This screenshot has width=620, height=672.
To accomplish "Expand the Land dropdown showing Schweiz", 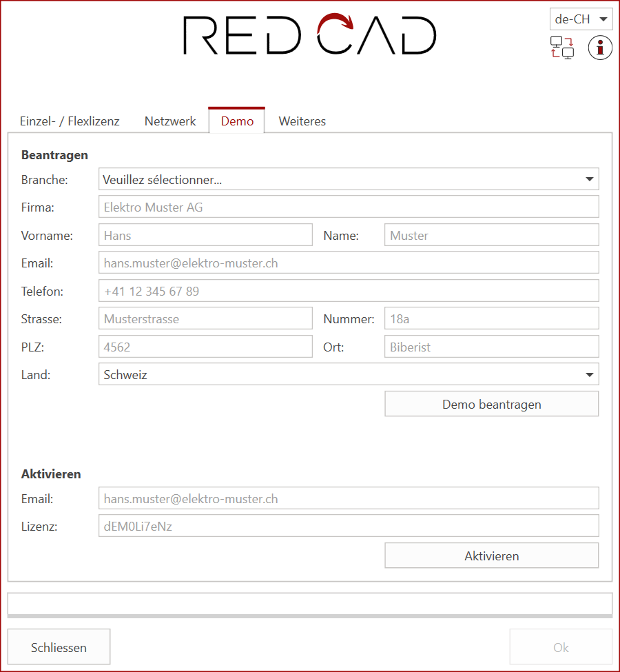I will click(349, 374).
